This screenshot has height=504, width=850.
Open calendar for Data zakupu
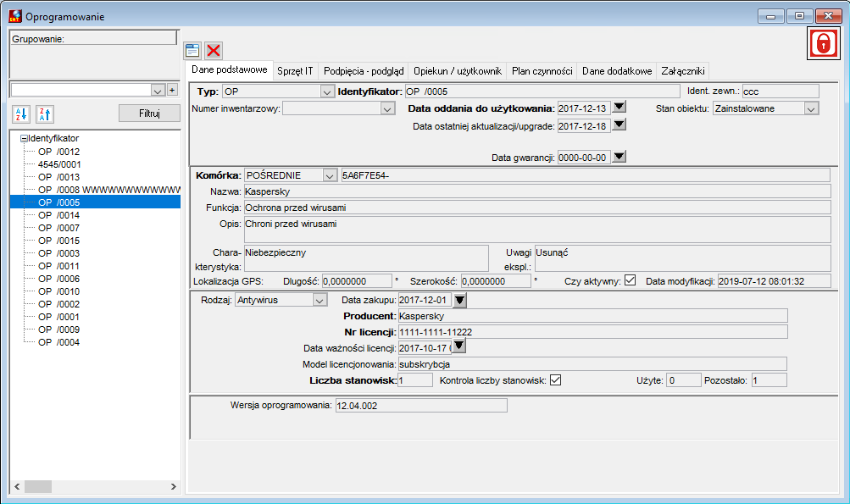(x=459, y=300)
